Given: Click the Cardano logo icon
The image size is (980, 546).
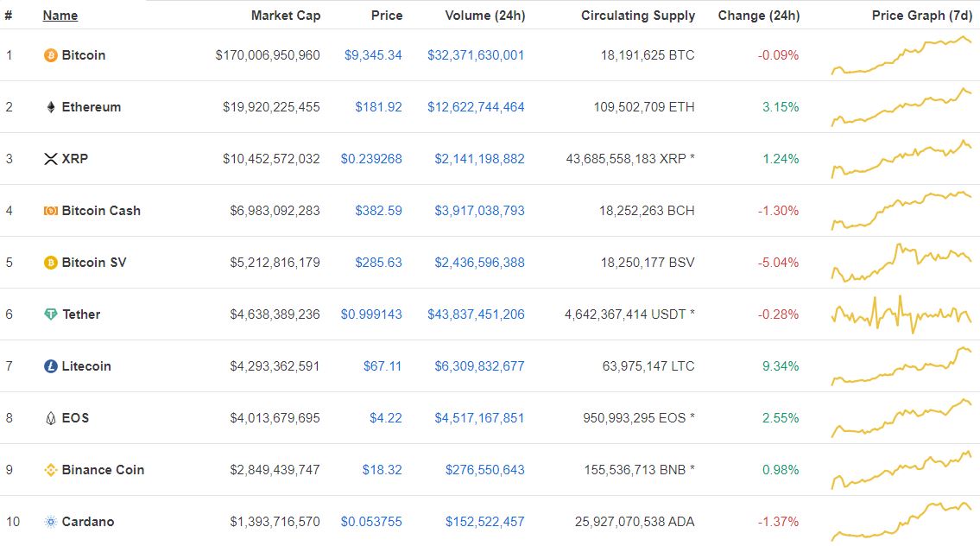Looking at the screenshot, I should point(51,522).
